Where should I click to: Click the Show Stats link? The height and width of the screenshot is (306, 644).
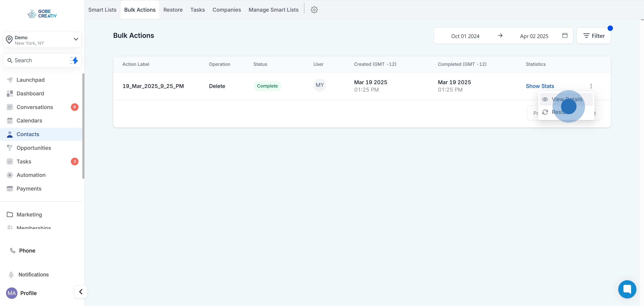[x=540, y=86]
